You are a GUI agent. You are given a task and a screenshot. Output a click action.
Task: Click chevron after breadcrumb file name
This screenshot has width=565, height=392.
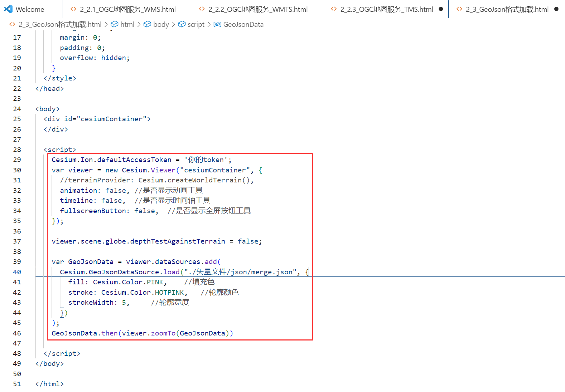(106, 24)
